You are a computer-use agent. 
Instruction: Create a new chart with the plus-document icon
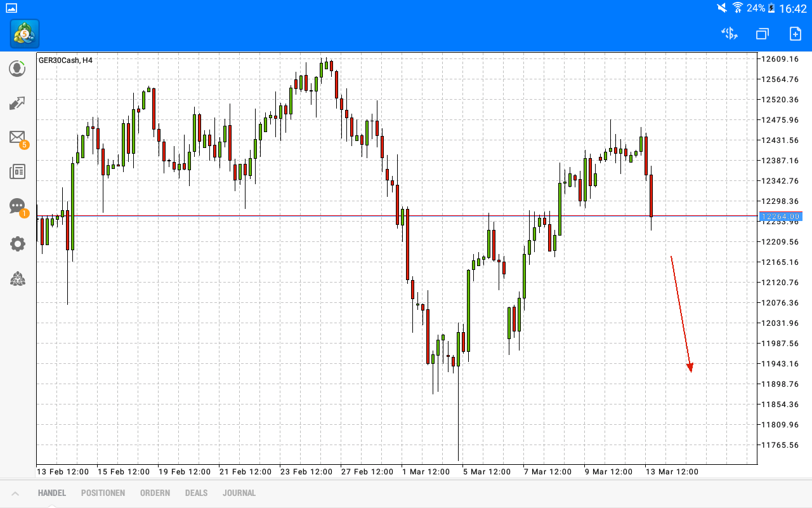pos(794,34)
